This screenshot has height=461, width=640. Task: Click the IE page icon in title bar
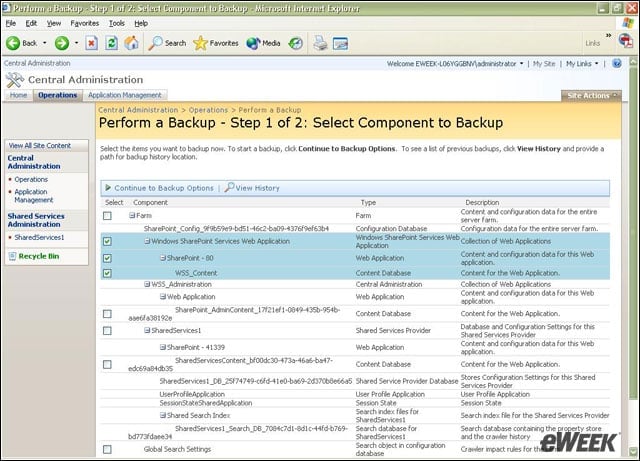pyautogui.click(x=6, y=8)
